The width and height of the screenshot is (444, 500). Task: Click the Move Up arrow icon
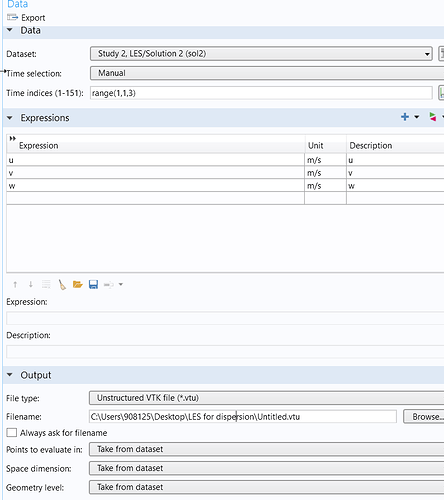15,284
